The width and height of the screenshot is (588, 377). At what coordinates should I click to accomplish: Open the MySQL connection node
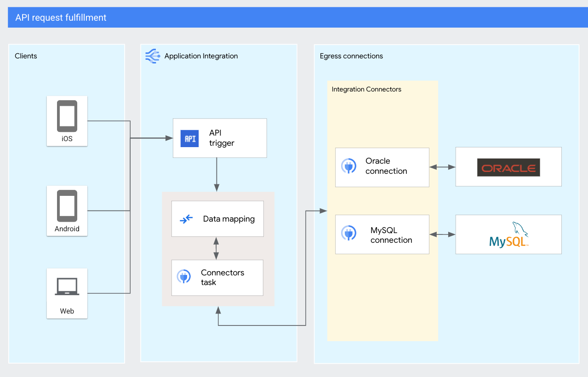[x=382, y=234]
